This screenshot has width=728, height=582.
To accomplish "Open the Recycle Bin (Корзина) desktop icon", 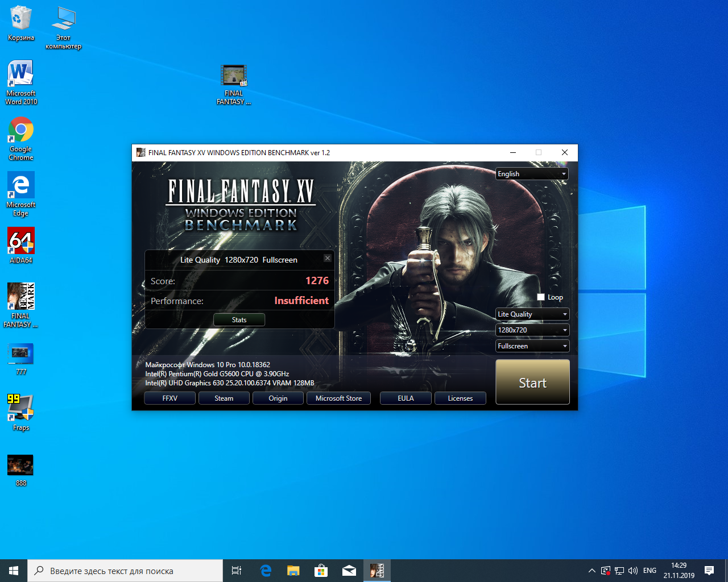I will click(x=20, y=23).
